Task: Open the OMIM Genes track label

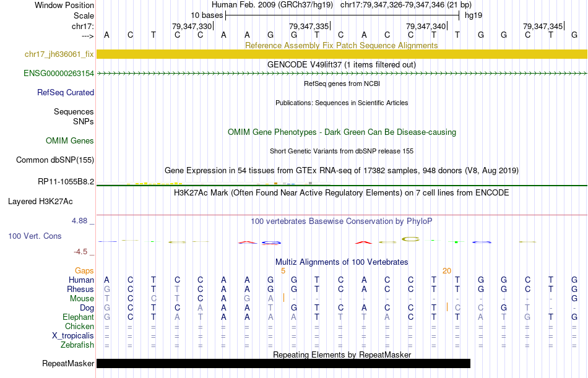Action: pyautogui.click(x=70, y=140)
